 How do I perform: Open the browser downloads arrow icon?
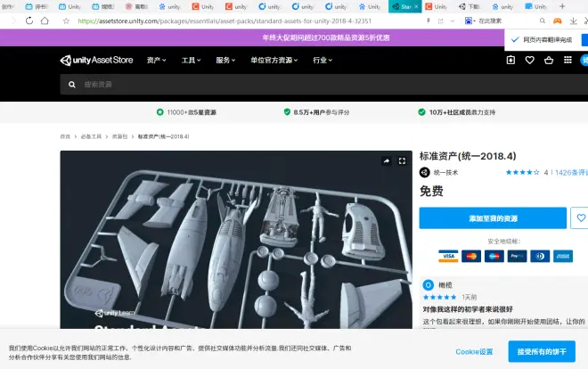(x=574, y=21)
